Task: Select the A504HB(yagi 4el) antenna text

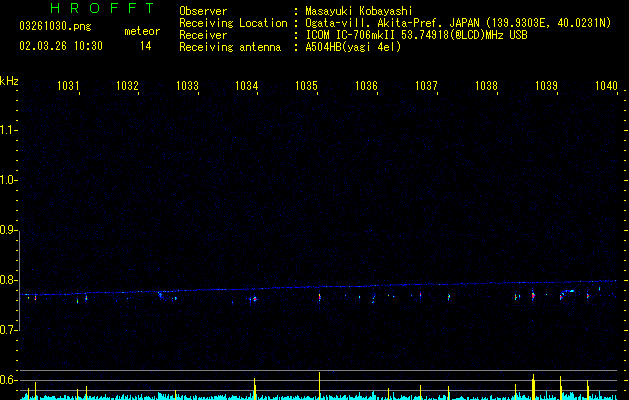Action: tap(353, 47)
